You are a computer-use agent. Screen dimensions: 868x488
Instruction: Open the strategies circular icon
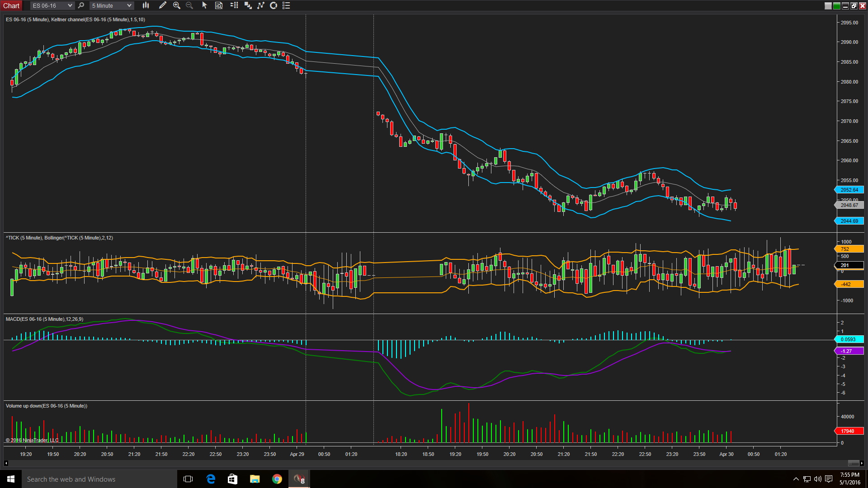tap(274, 5)
